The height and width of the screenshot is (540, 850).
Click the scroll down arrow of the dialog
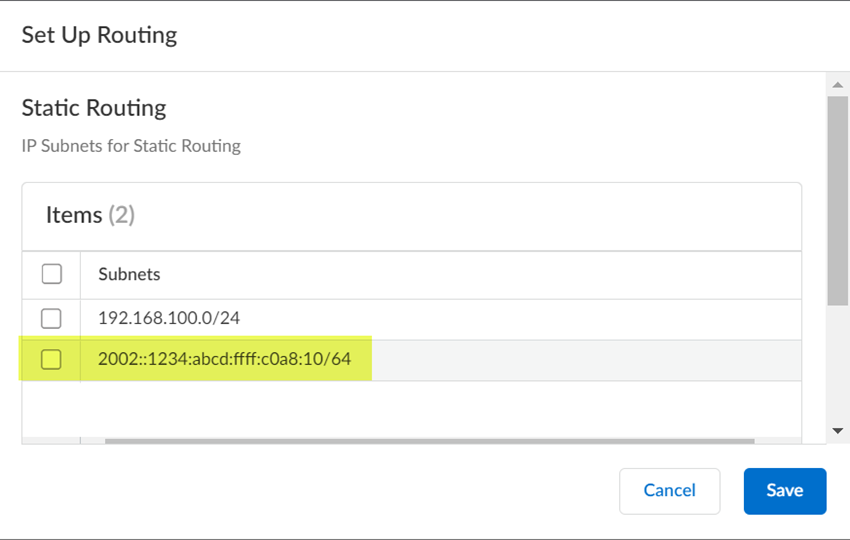pos(837,430)
